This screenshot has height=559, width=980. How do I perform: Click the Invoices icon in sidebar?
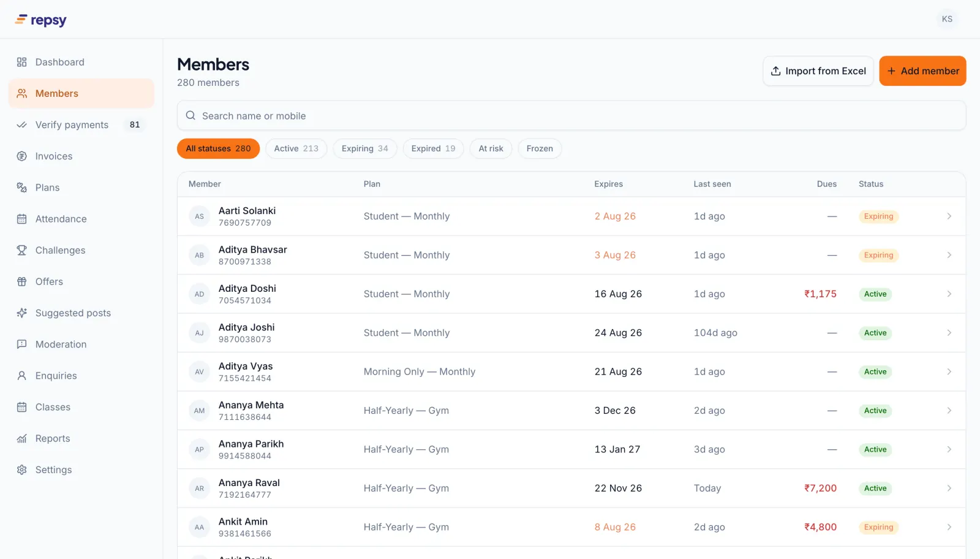click(x=22, y=156)
